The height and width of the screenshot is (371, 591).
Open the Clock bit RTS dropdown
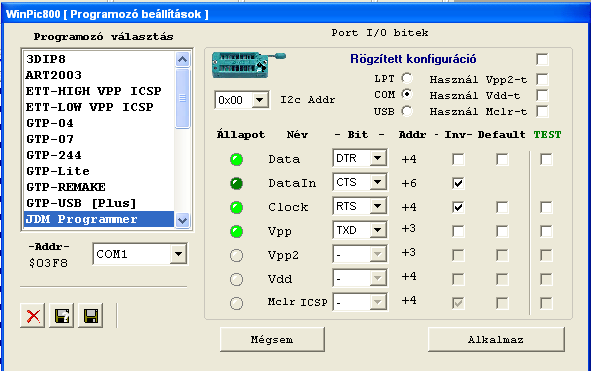click(378, 207)
